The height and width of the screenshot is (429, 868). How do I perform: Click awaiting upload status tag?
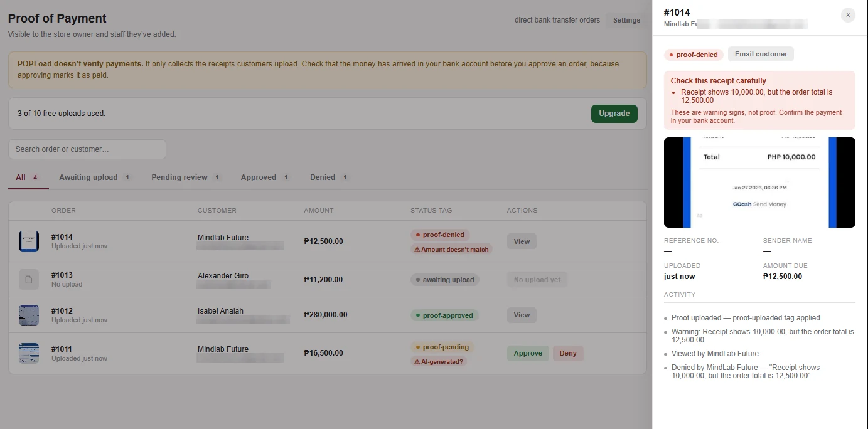(x=444, y=280)
